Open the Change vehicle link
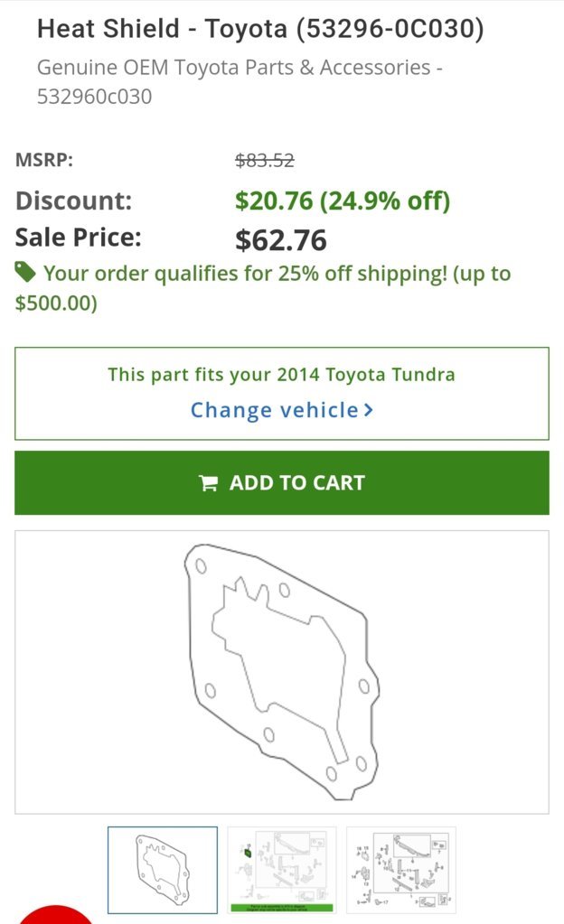Image resolution: width=564 pixels, height=924 pixels. coord(281,410)
